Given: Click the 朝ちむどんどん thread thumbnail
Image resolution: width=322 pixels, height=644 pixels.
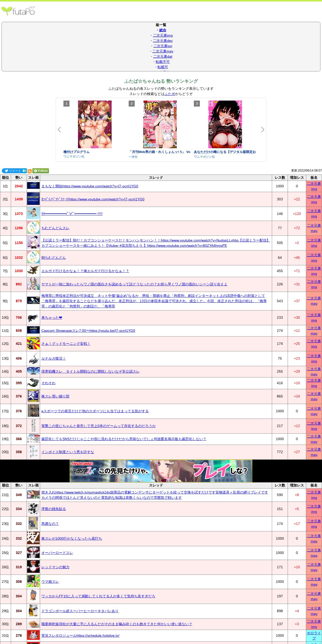Looking at the screenshot, I should click(33, 258).
